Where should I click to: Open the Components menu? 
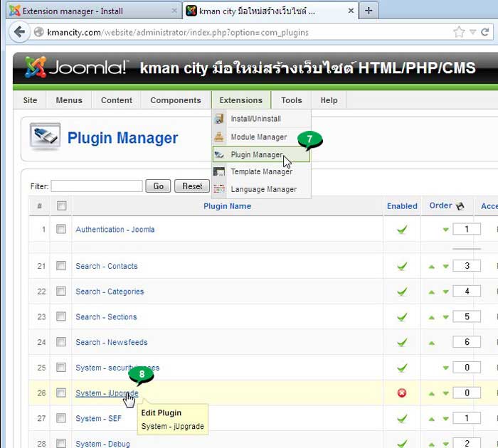(176, 100)
